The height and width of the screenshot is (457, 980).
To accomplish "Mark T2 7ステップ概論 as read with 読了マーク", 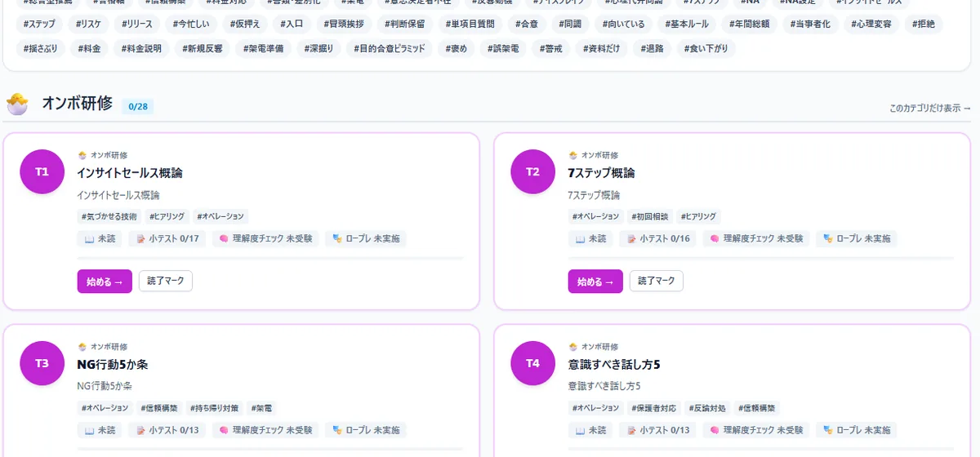I will 657,281.
